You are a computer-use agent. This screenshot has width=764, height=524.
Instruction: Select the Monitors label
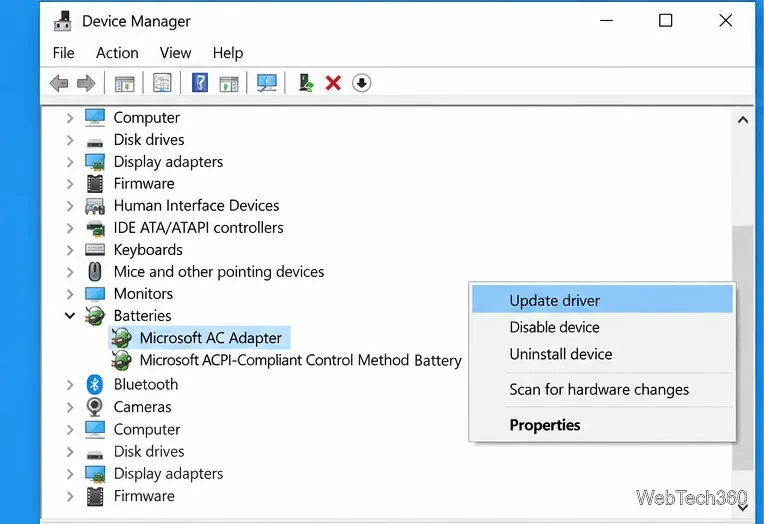143,294
